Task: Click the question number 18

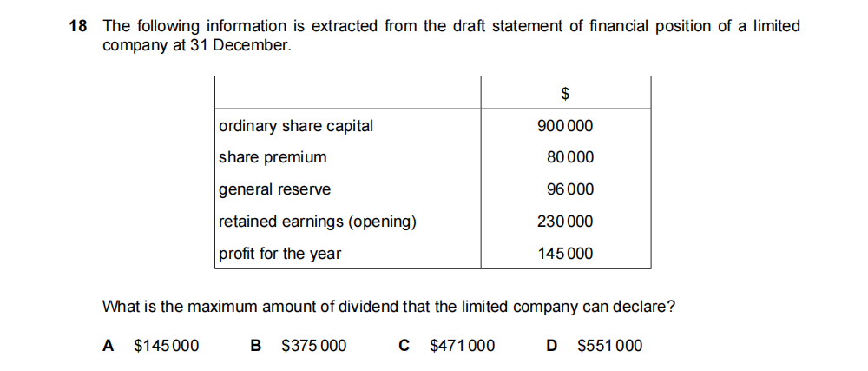Action: coord(77,26)
